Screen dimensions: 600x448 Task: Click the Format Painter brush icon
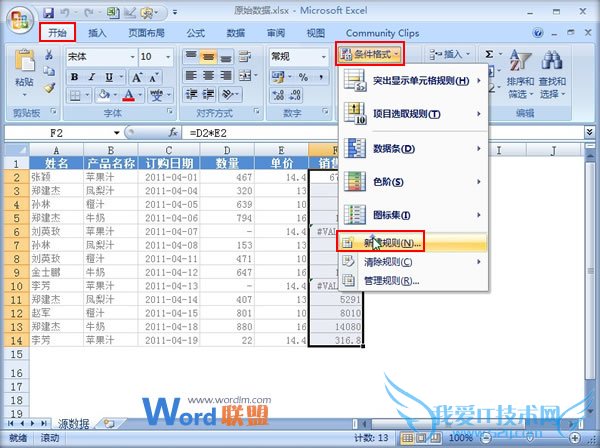(x=49, y=88)
